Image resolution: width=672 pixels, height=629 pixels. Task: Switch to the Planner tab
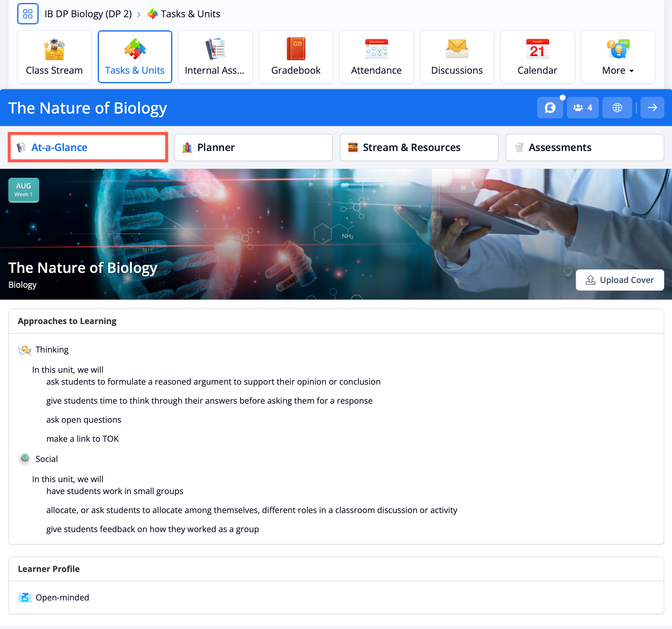253,147
